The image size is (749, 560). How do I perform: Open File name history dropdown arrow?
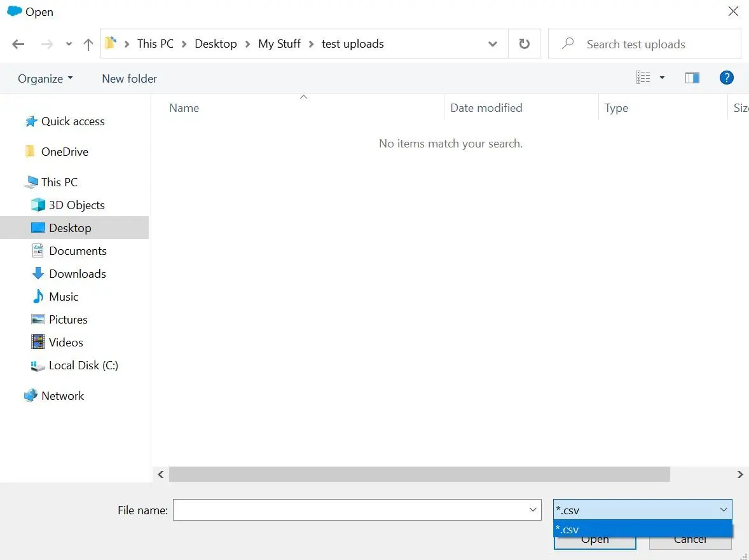tap(533, 510)
